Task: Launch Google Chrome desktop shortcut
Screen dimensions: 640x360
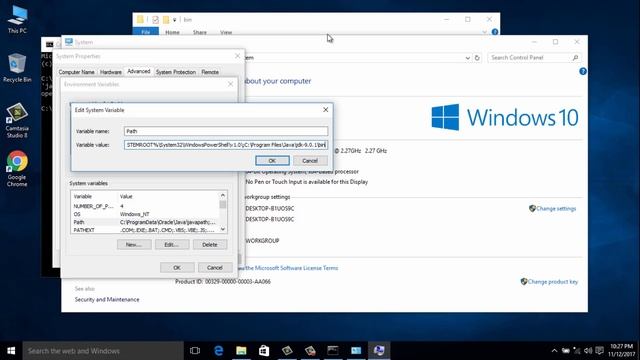Action: coord(17,169)
